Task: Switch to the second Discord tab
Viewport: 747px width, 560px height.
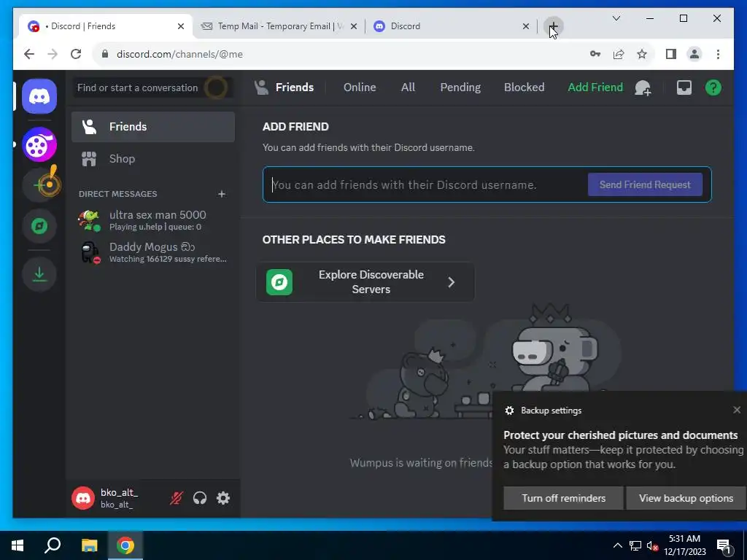Action: pyautogui.click(x=450, y=26)
